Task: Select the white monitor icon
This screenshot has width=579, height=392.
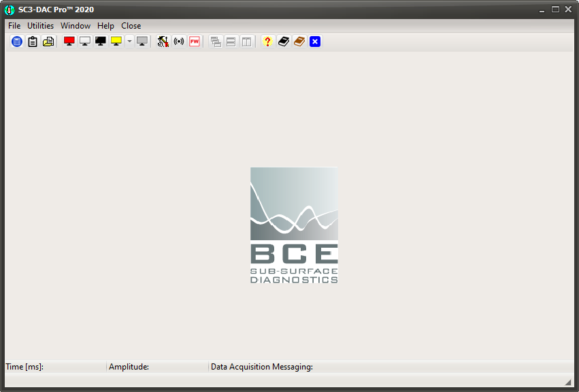Action: [x=85, y=42]
